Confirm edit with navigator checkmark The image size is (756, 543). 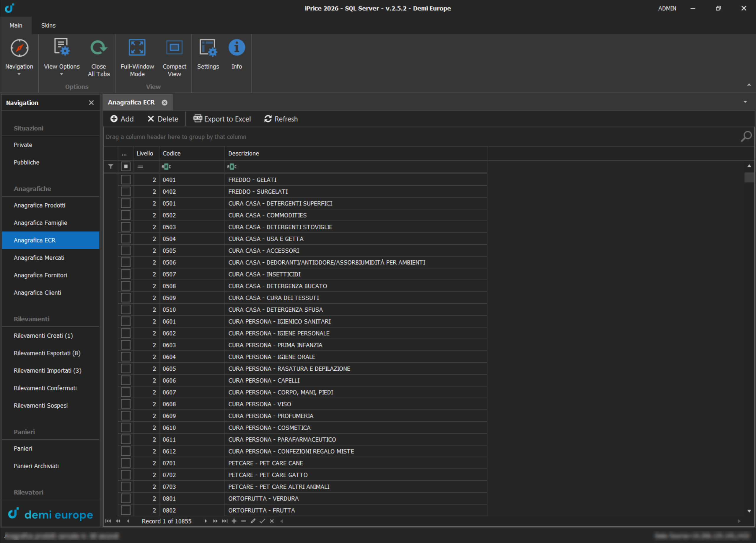click(x=262, y=521)
